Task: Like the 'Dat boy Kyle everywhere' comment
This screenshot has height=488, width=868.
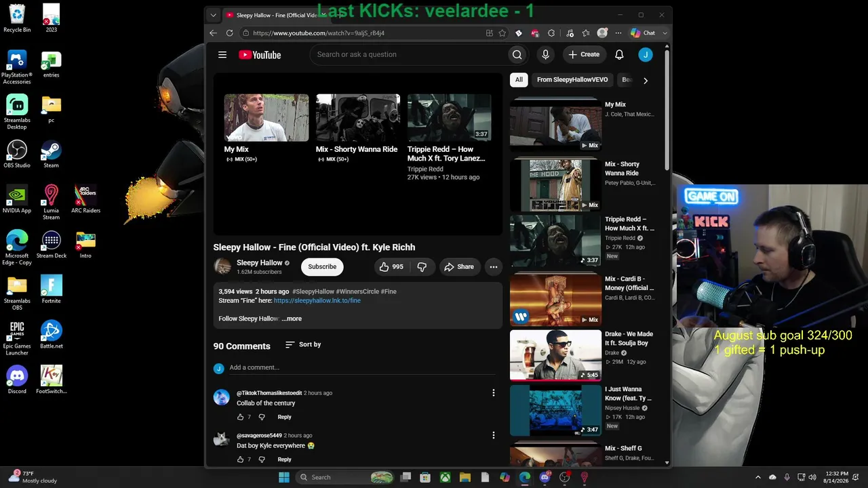Action: pos(240,460)
